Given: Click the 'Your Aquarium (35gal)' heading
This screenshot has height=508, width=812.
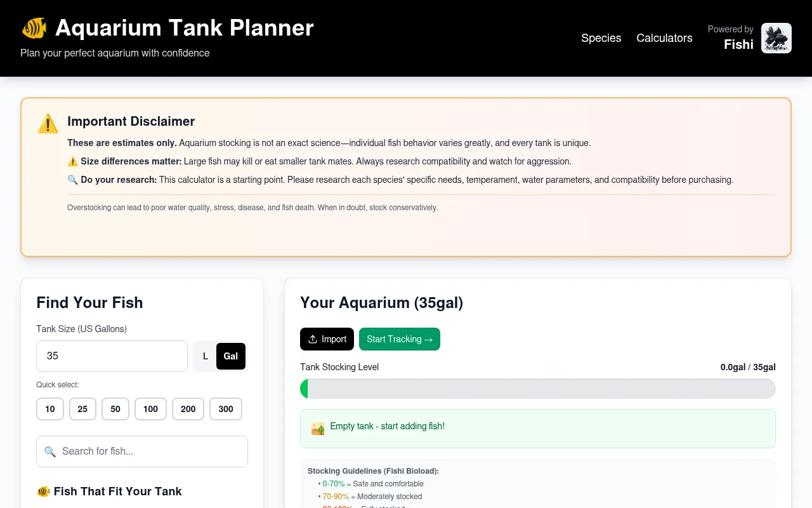Looking at the screenshot, I should click(382, 303).
